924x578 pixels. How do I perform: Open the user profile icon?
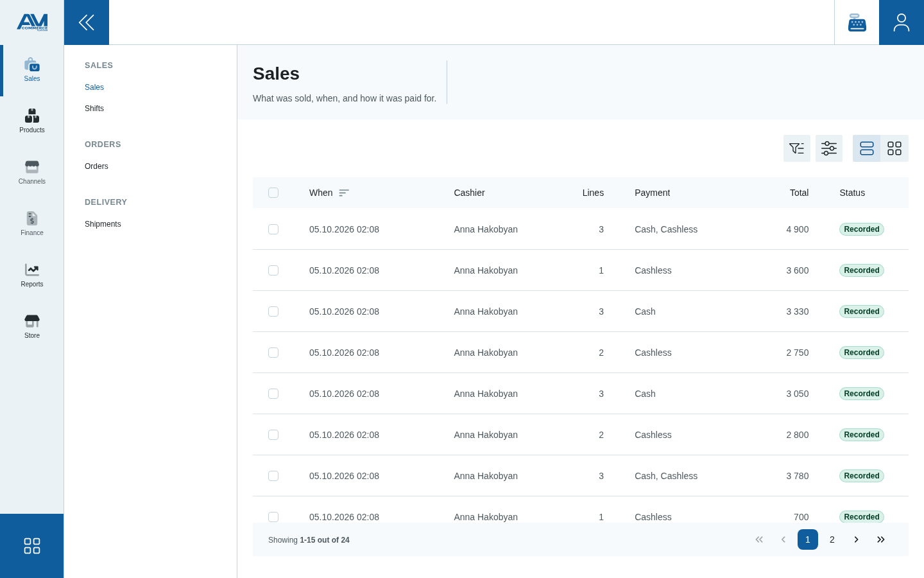click(x=902, y=22)
